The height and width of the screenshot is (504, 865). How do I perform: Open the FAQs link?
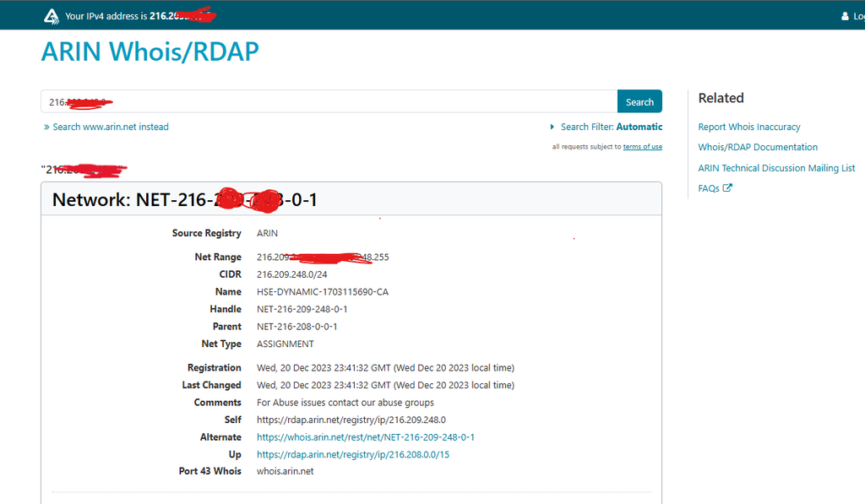click(709, 188)
